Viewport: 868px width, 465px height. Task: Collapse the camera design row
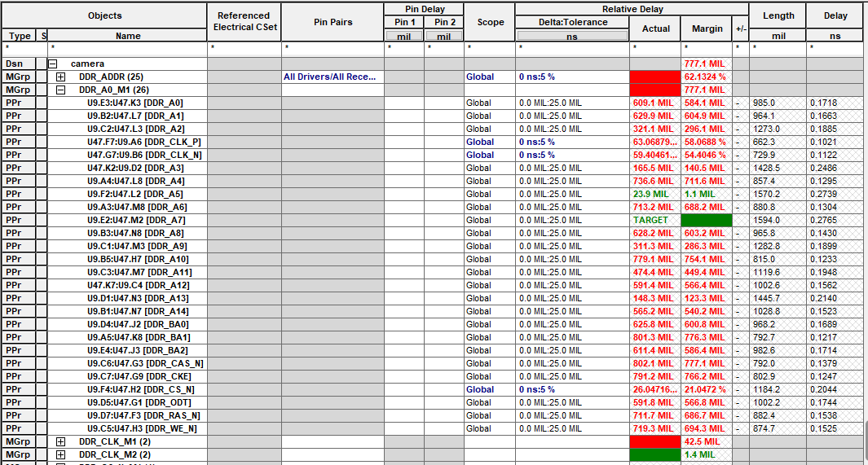(53, 64)
